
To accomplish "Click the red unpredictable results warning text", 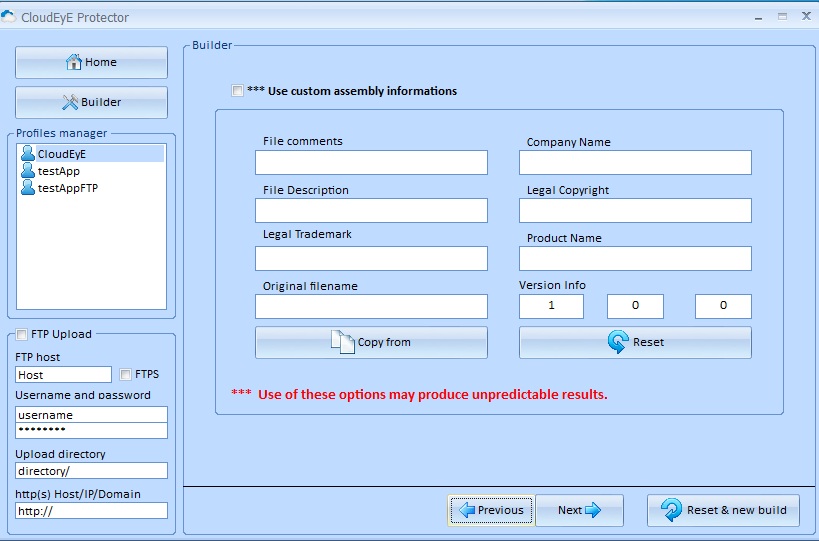I will [419, 394].
